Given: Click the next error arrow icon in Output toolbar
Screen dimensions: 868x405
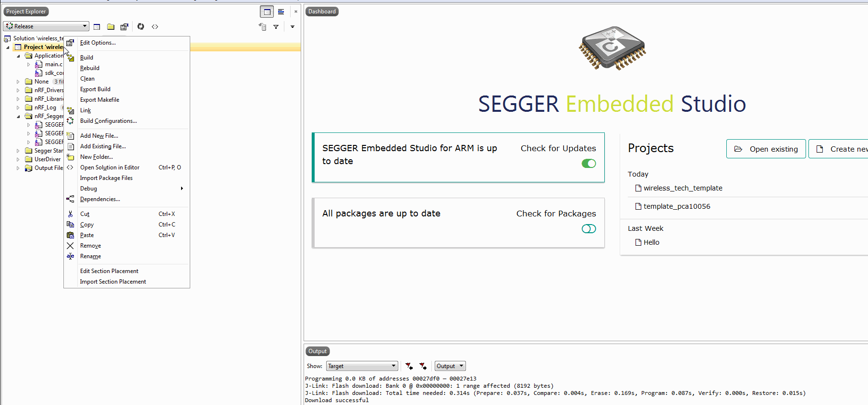Looking at the screenshot, I should click(423, 366).
